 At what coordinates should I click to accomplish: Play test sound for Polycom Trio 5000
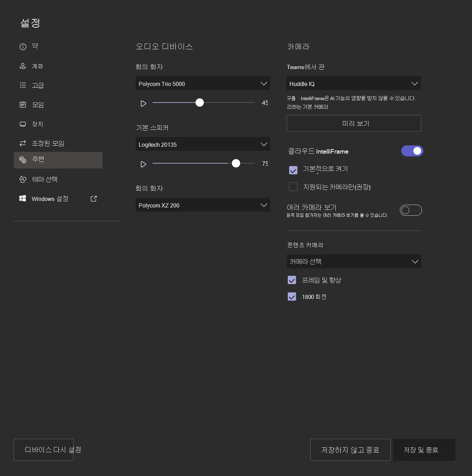coord(144,104)
